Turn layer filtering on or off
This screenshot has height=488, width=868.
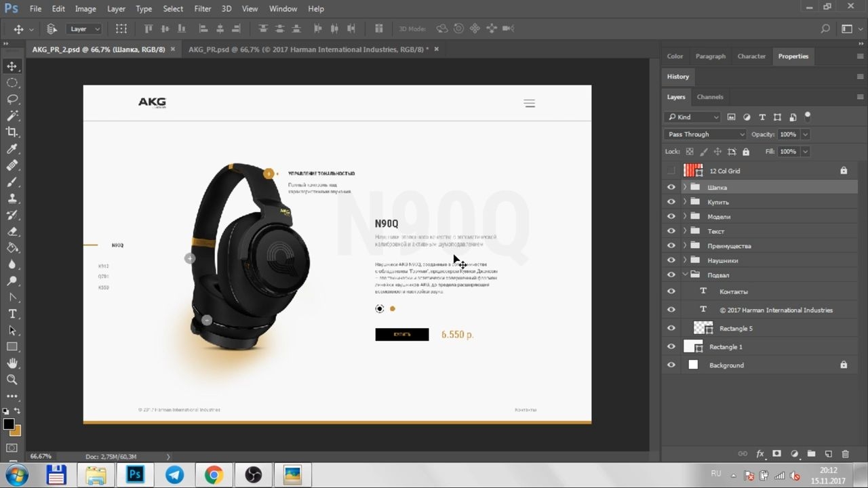coord(808,117)
